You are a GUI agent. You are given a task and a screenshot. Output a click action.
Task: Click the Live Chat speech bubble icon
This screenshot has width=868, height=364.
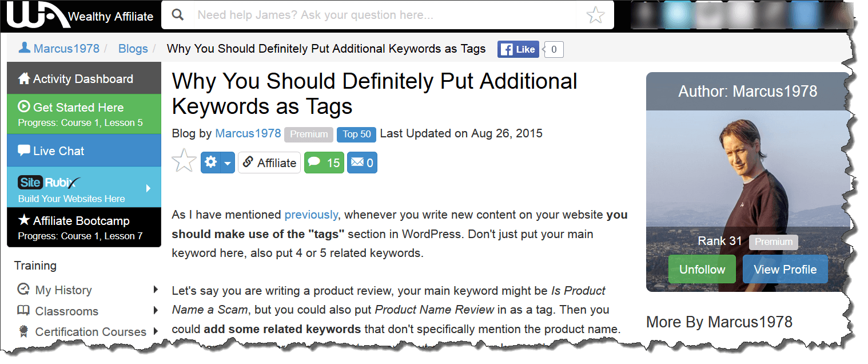(x=23, y=150)
